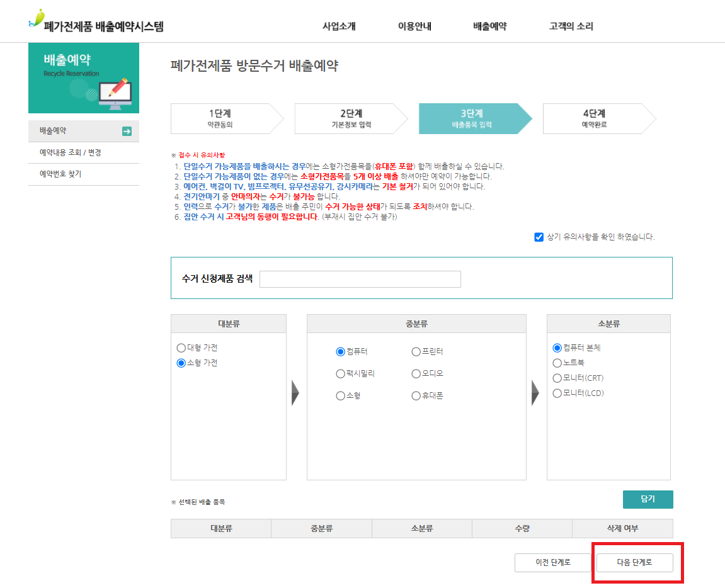Click the 배출예약 Recycle Reservation banner image
Image resolution: width=725 pixels, height=588 pixels.
tap(84, 78)
